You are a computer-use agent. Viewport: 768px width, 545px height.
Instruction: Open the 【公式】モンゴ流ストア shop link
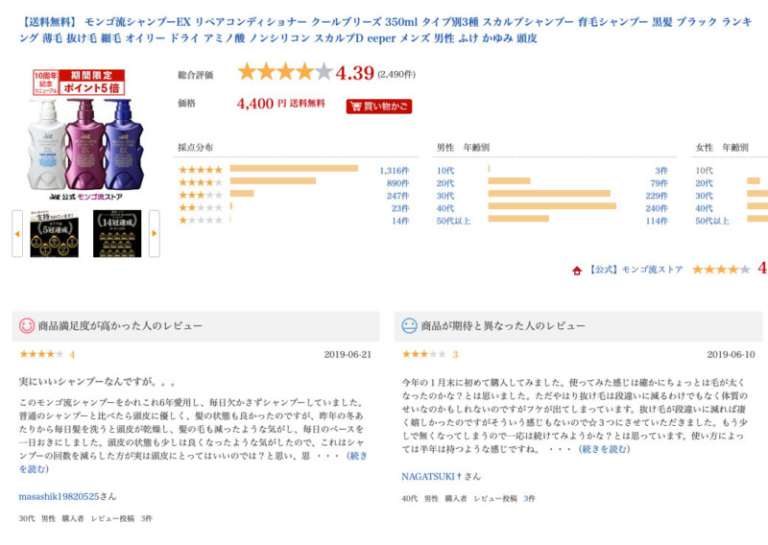635,270
